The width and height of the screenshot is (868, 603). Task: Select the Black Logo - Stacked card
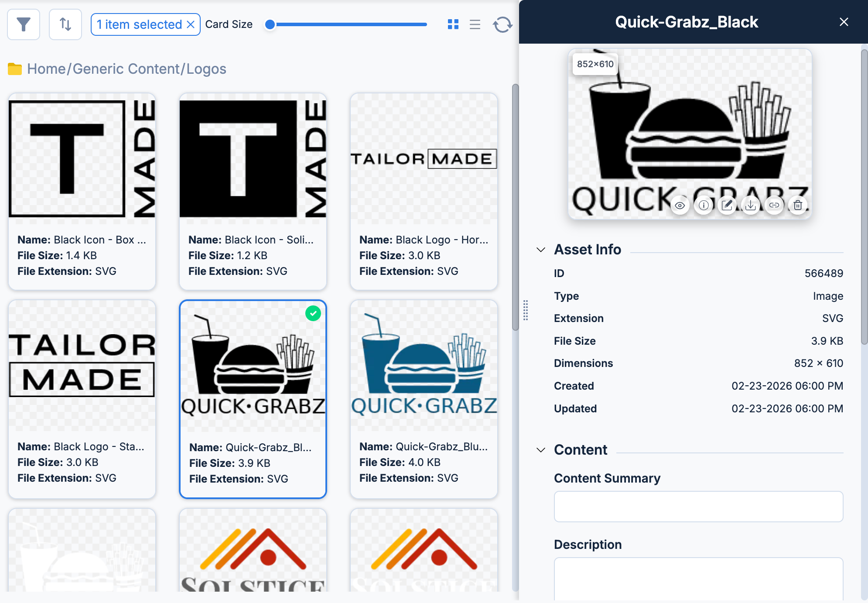(x=82, y=399)
